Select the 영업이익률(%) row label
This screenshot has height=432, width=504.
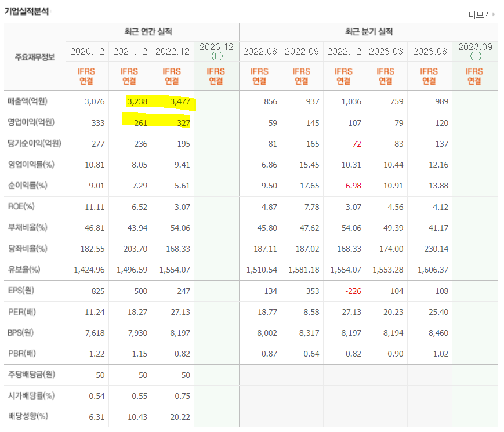31,164
